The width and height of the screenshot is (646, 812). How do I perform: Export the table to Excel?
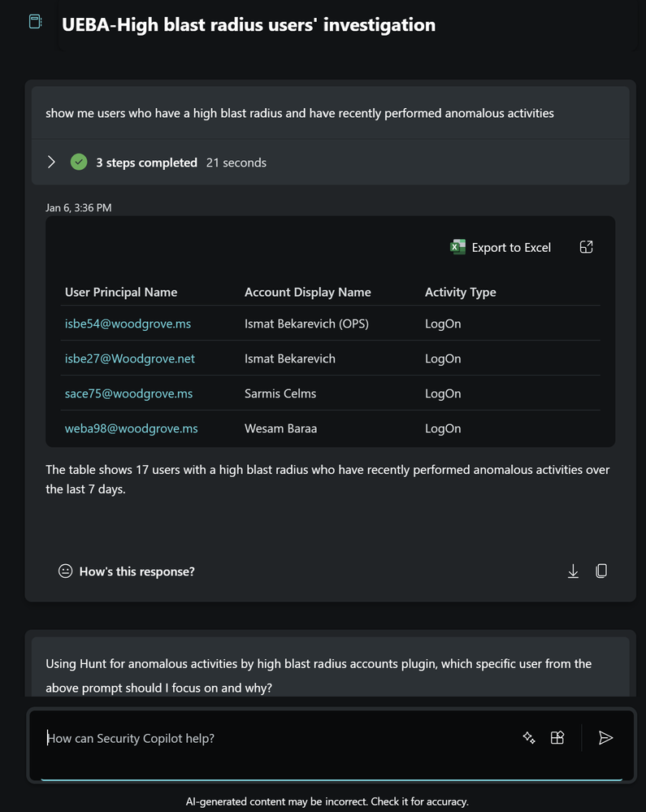(501, 248)
